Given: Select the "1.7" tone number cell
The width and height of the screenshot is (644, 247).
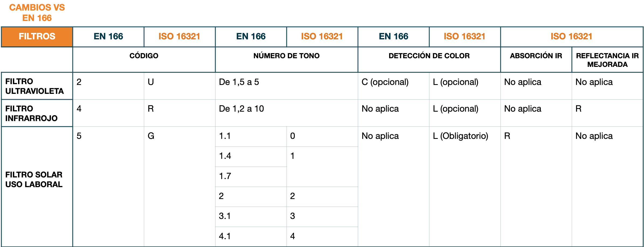Looking at the screenshot, I should pyautogui.click(x=225, y=176).
